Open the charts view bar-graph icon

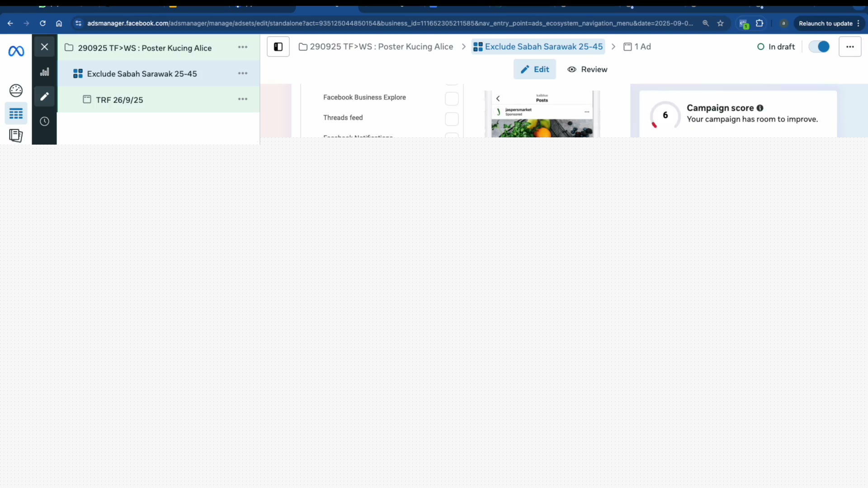point(44,72)
